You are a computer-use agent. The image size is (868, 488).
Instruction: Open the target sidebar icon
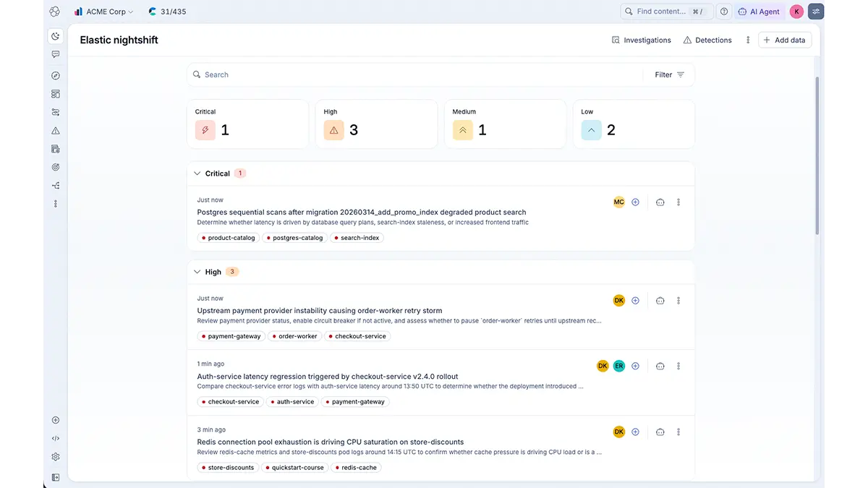[56, 167]
